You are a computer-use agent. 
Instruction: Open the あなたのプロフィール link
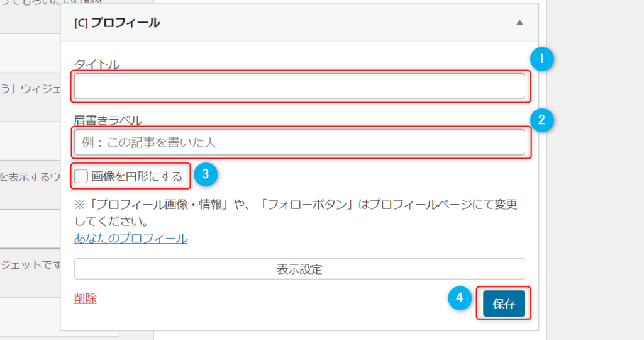click(131, 239)
